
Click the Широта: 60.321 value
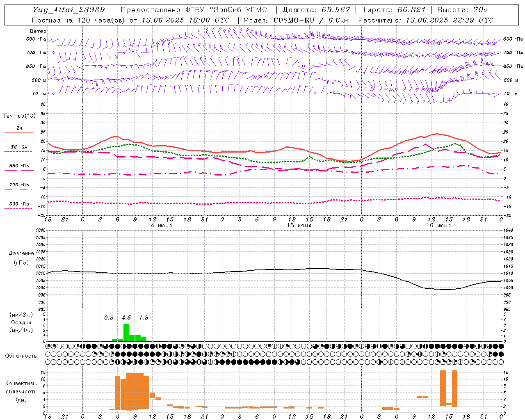(x=393, y=10)
